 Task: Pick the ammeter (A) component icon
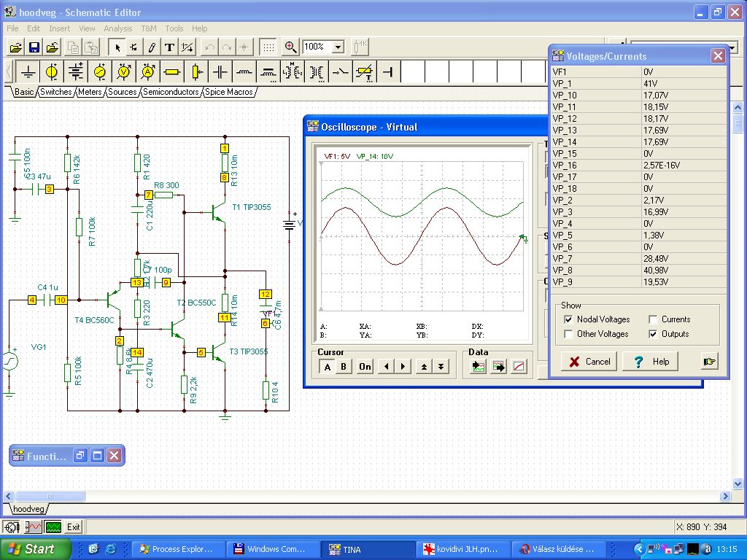tap(148, 72)
